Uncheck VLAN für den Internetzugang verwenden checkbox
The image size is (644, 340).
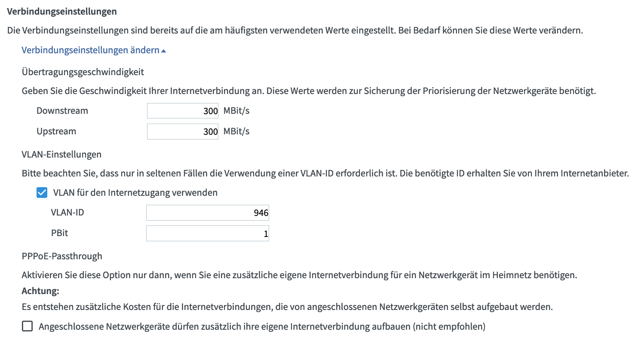[x=42, y=193]
